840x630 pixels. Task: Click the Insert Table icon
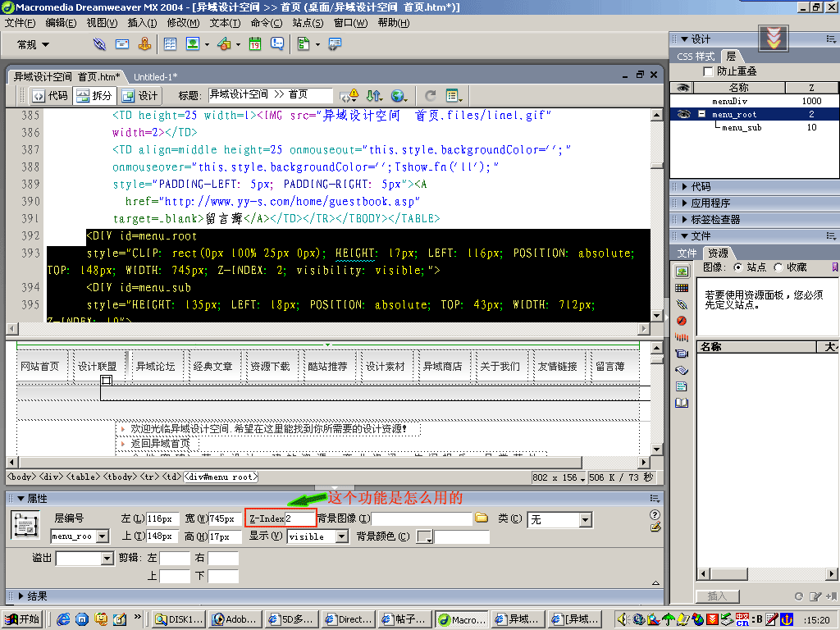point(170,44)
